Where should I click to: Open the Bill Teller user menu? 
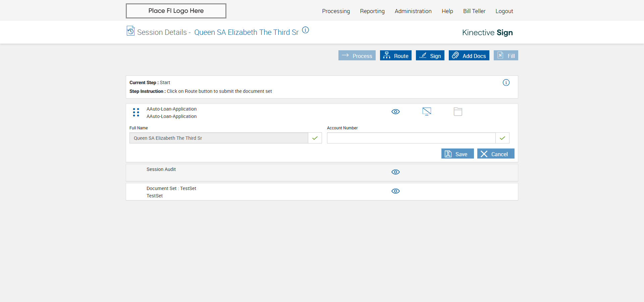[x=474, y=11]
